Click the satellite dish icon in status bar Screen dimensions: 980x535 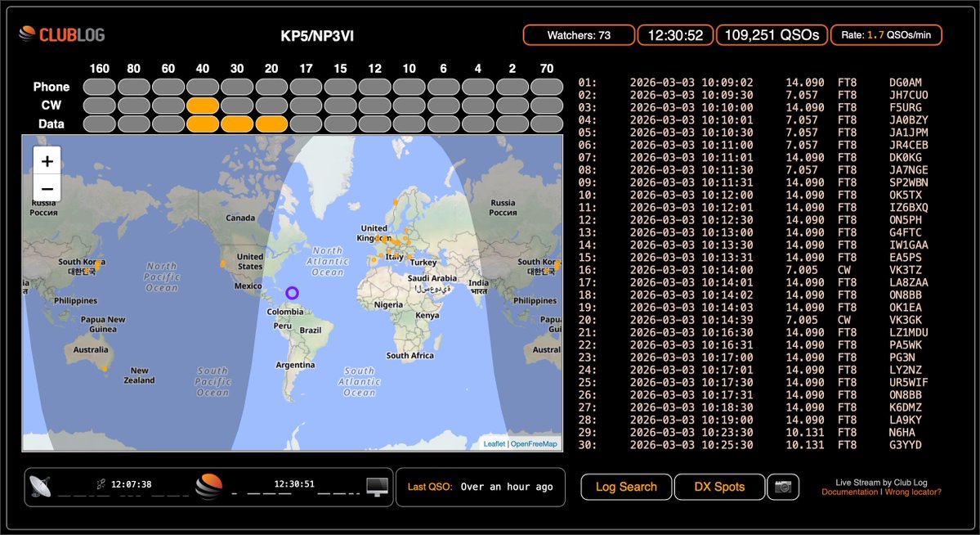coord(40,486)
